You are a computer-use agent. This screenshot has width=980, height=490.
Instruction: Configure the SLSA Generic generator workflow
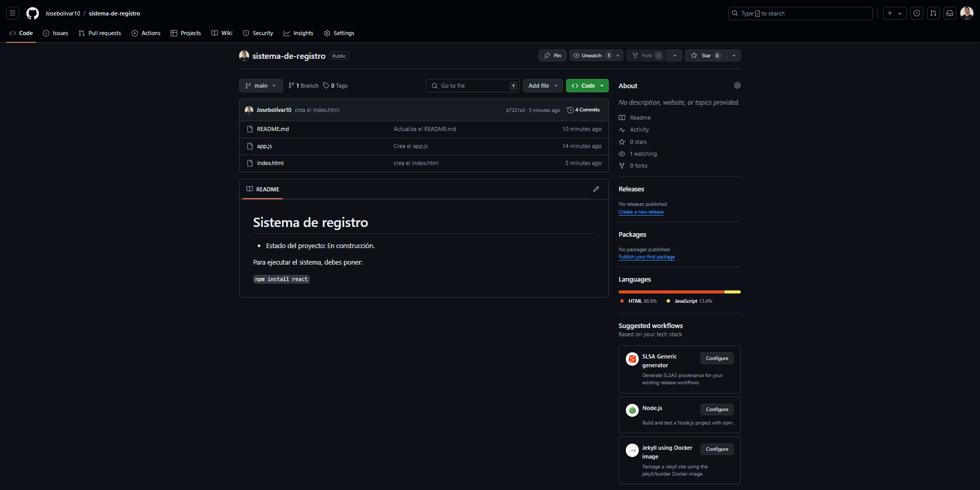717,358
